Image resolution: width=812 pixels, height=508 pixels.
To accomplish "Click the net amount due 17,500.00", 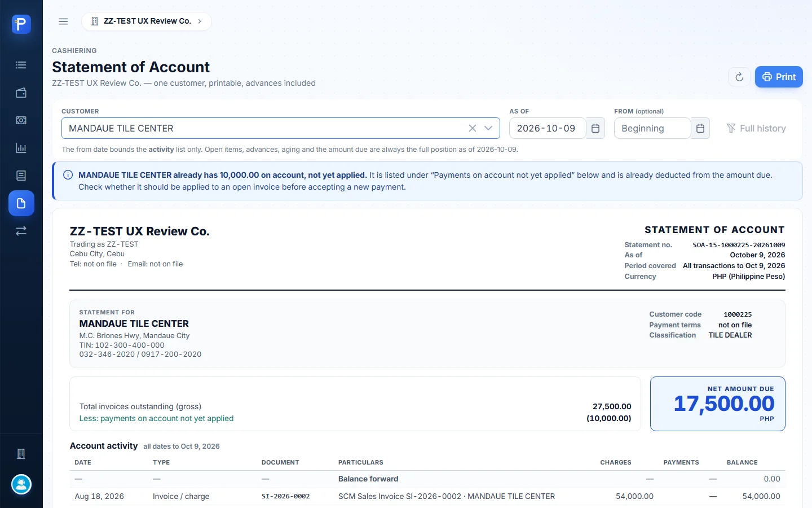I will click(x=724, y=403).
